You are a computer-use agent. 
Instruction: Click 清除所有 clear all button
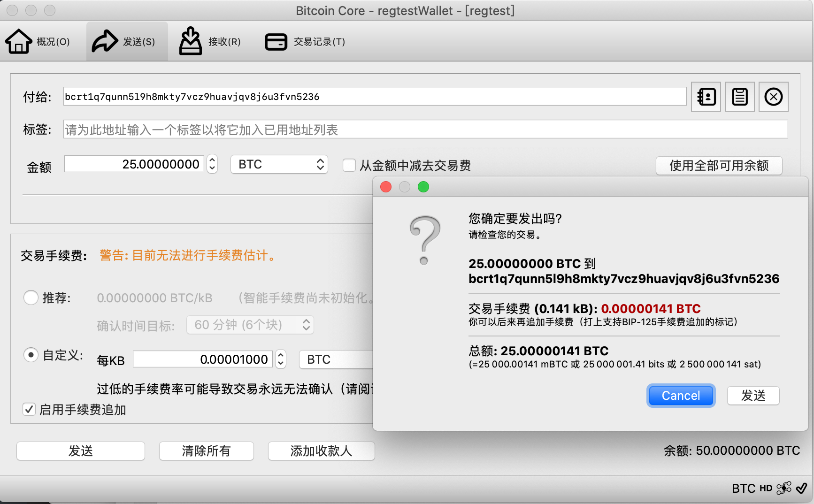[x=207, y=451]
